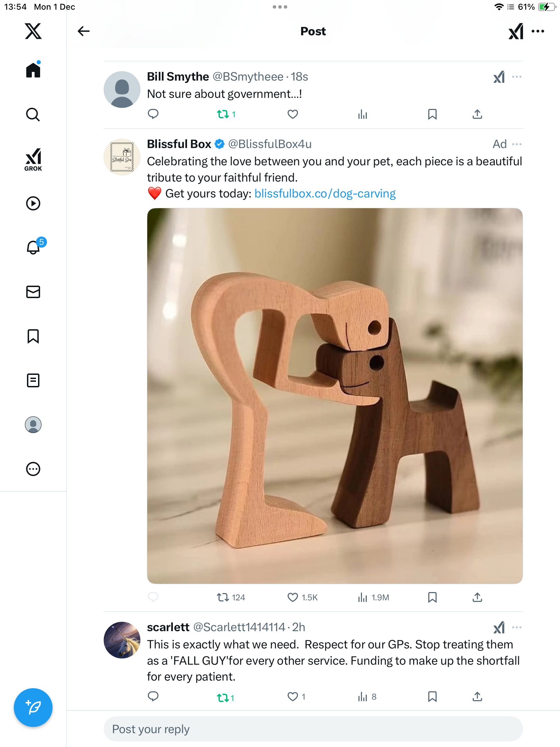This screenshot has width=560, height=747.
Task: Focus the 'Post your reply' field
Action: [313, 729]
